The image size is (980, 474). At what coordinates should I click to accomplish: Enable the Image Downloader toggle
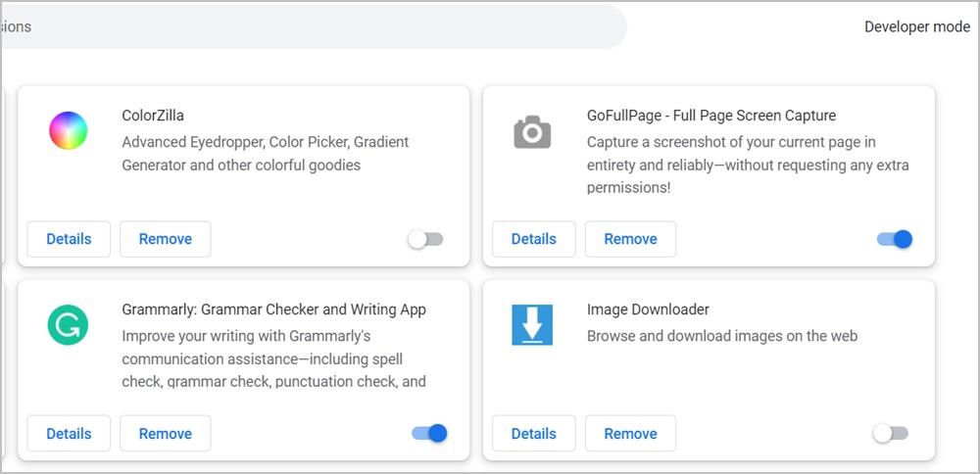(891, 434)
